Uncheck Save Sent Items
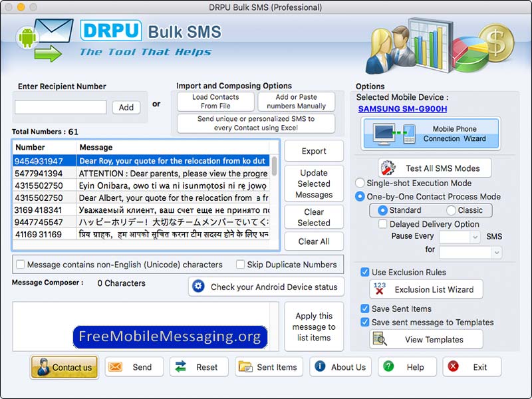 tap(364, 309)
